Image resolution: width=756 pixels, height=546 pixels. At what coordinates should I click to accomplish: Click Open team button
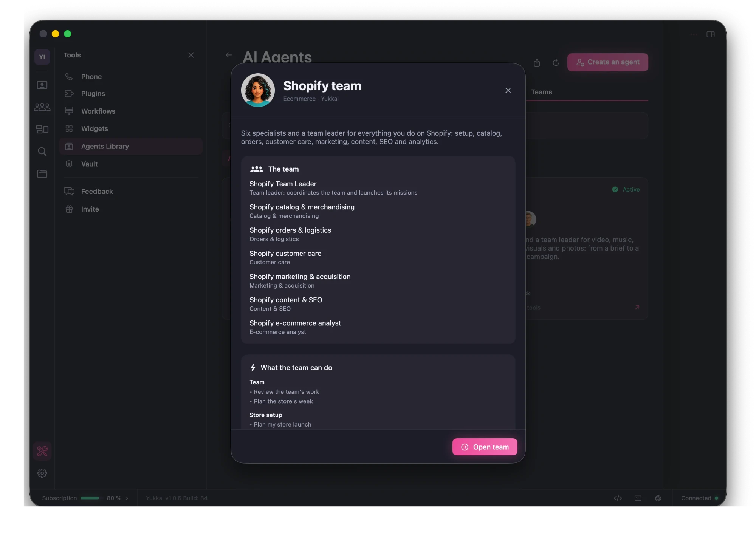[x=485, y=447]
